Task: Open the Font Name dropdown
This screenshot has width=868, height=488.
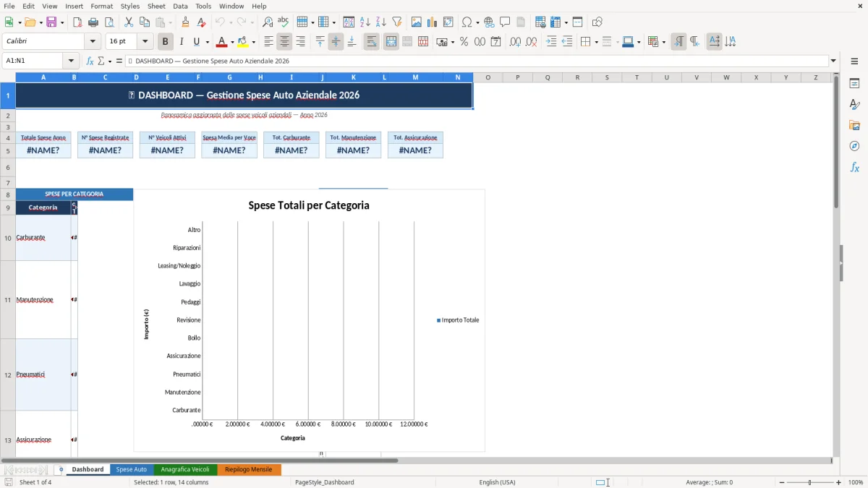Action: [x=93, y=42]
